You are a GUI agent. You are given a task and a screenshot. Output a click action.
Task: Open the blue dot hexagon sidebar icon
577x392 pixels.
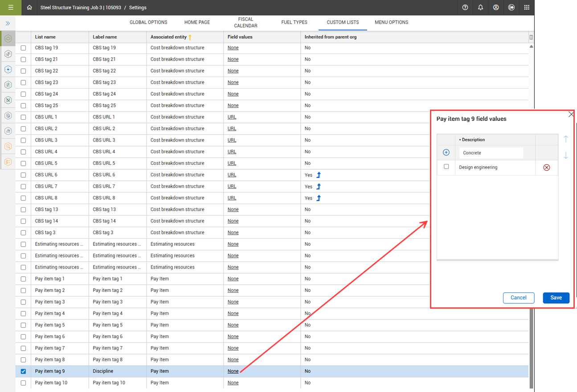(8, 69)
